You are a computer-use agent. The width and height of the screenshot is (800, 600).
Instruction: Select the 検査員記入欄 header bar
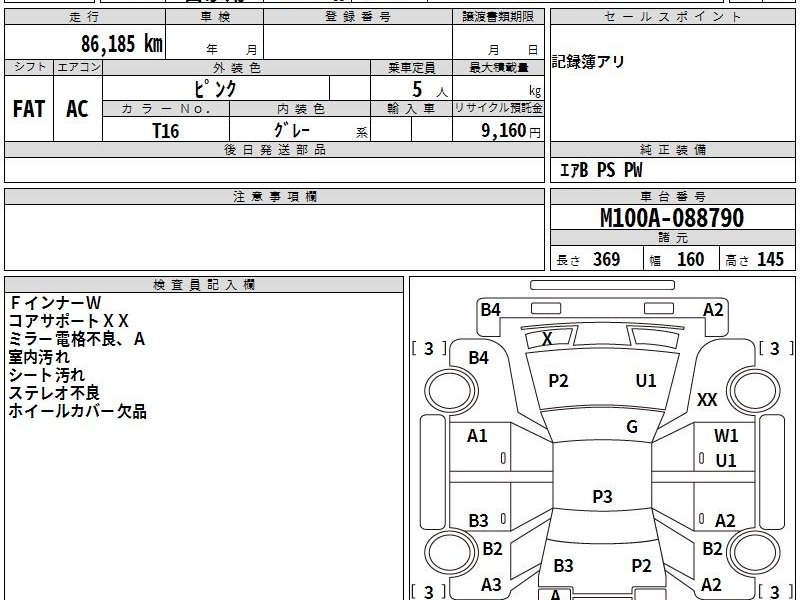(204, 285)
